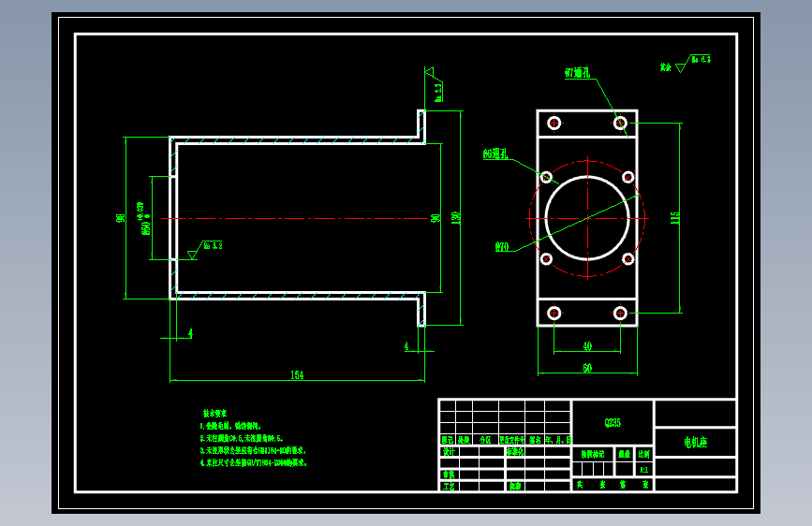Select the Ra 3.2 symbol beside the Φ50 bore
This screenshot has width=812, height=526.
[x=204, y=250]
